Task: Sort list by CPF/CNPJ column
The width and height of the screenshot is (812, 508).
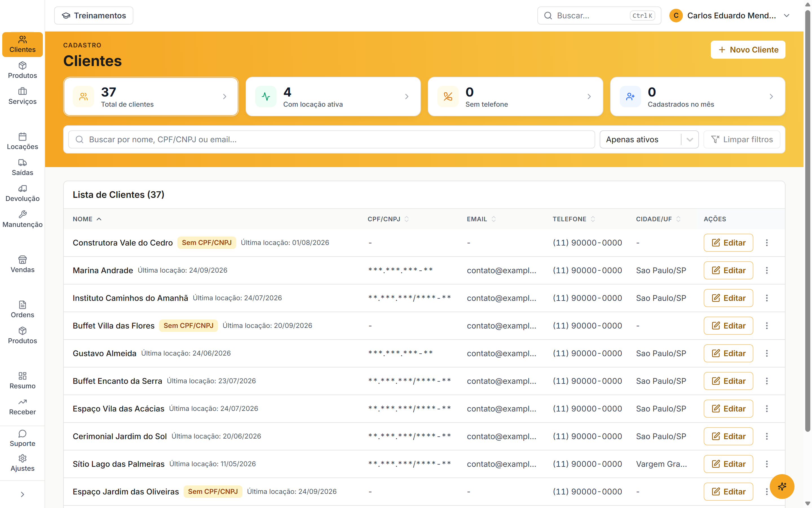Action: pos(388,219)
